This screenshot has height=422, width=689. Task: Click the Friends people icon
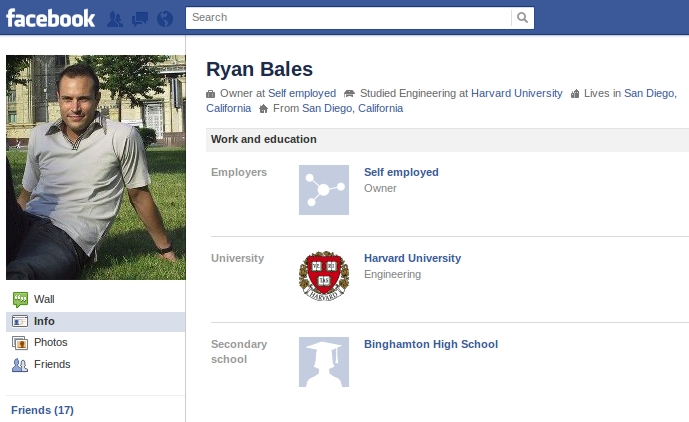[x=20, y=365]
